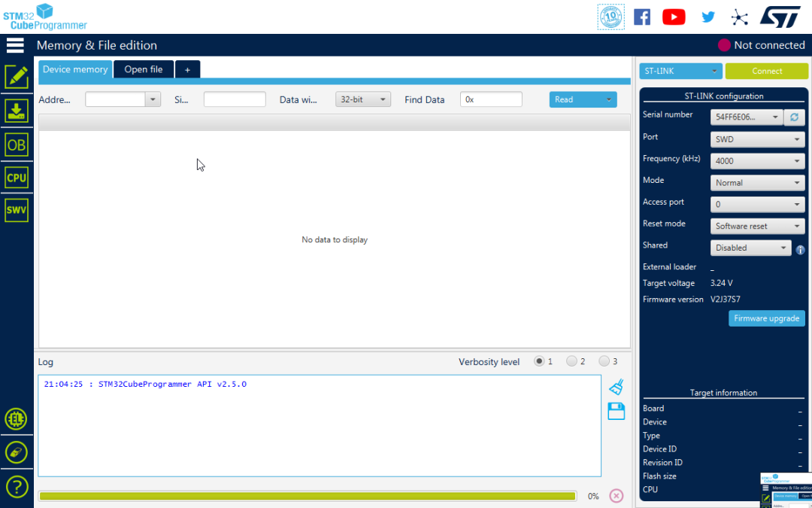Clear the log with broom icon

pos(617,387)
